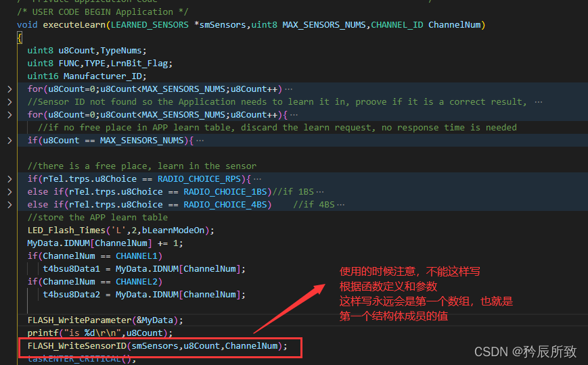Viewport: 588px width, 365px height.
Task: Click the LED_Flash_Times call line
Action: (x=120, y=230)
